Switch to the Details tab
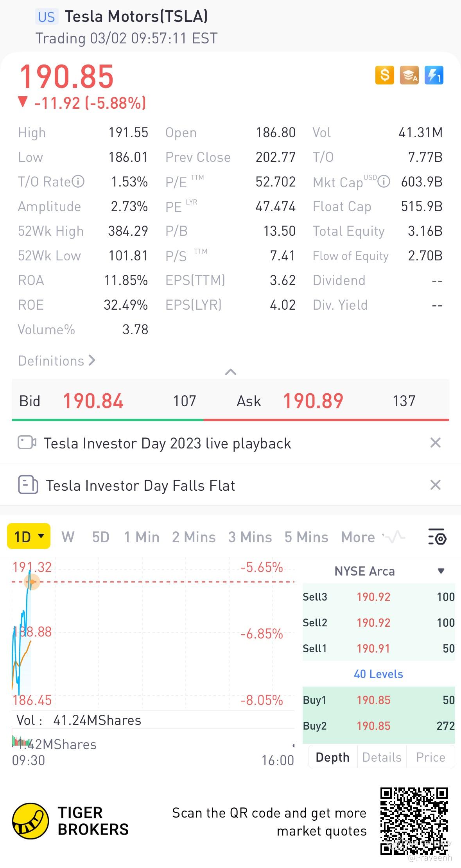 (382, 757)
